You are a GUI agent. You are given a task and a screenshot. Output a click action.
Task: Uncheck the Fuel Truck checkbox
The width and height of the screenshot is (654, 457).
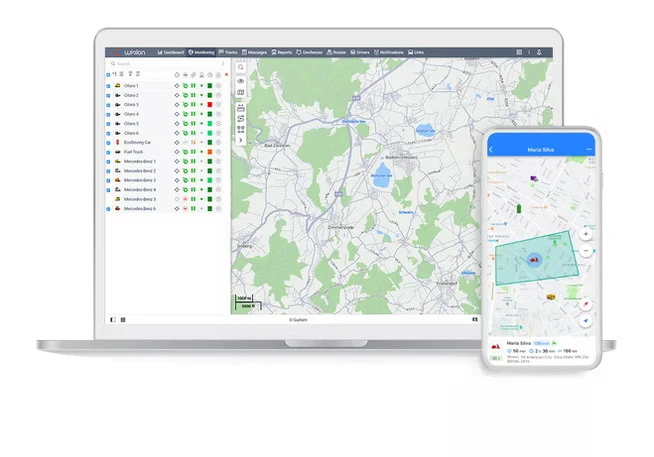coord(108,152)
